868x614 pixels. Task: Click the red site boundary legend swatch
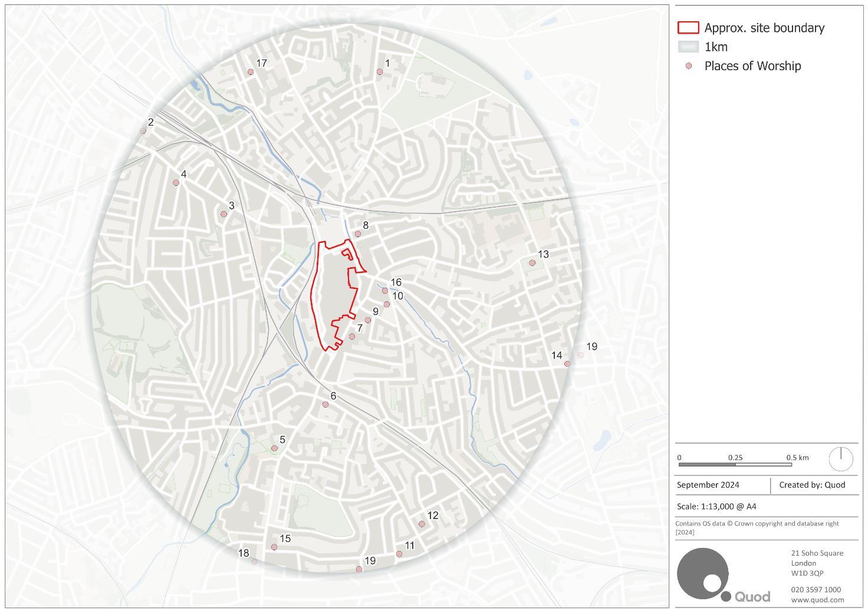pyautogui.click(x=688, y=28)
